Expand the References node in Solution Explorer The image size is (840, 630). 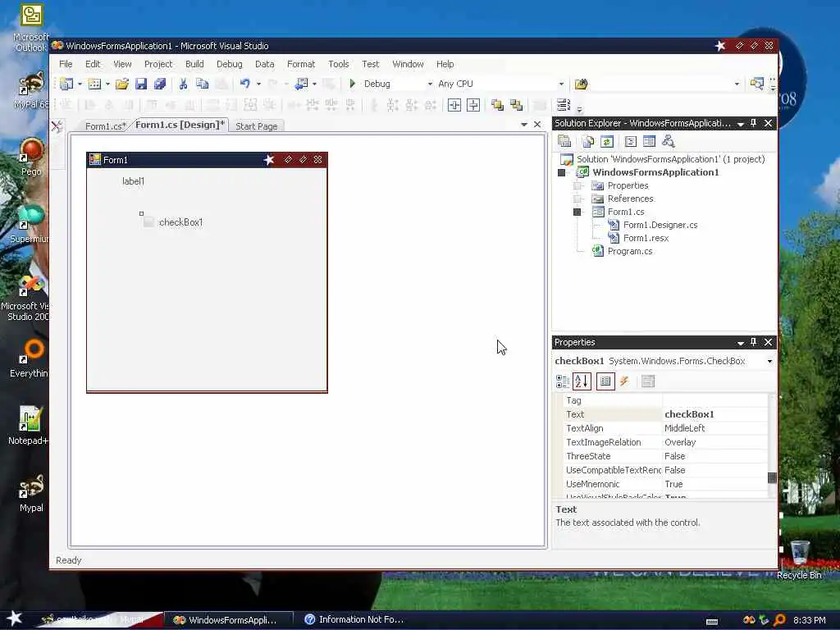(577, 199)
